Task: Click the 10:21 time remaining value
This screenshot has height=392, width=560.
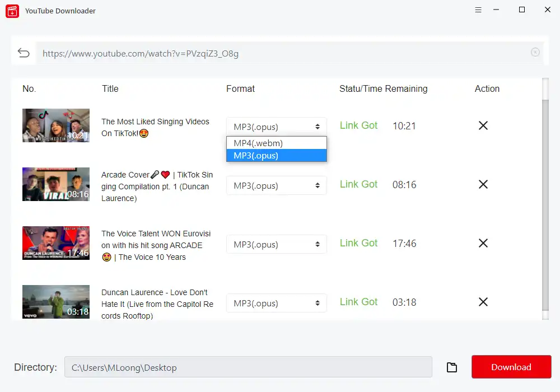Action: click(404, 126)
